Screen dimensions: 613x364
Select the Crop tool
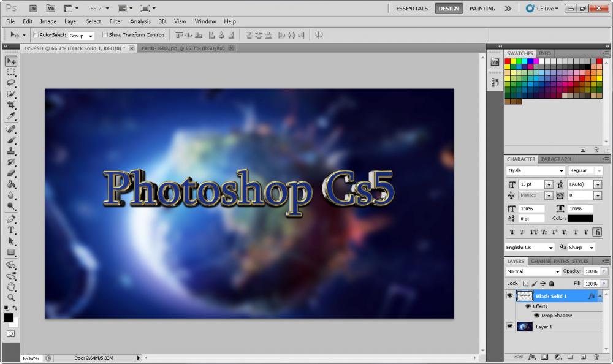11,105
